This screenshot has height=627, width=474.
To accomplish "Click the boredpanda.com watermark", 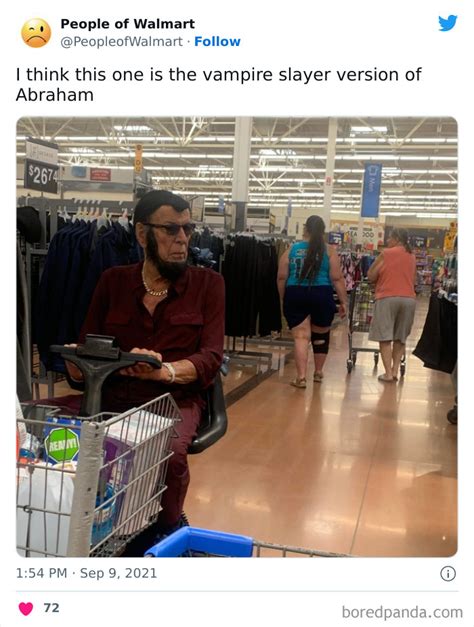I will click(402, 612).
